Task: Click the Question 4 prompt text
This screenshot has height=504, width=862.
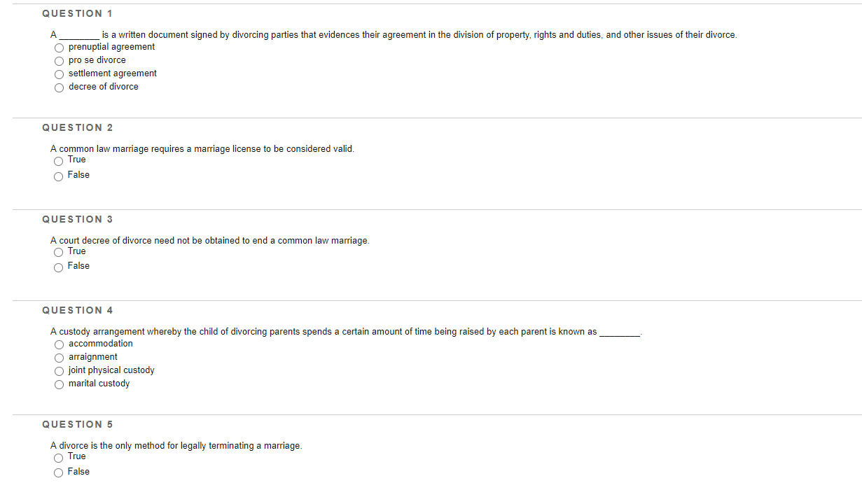Action: coord(345,331)
